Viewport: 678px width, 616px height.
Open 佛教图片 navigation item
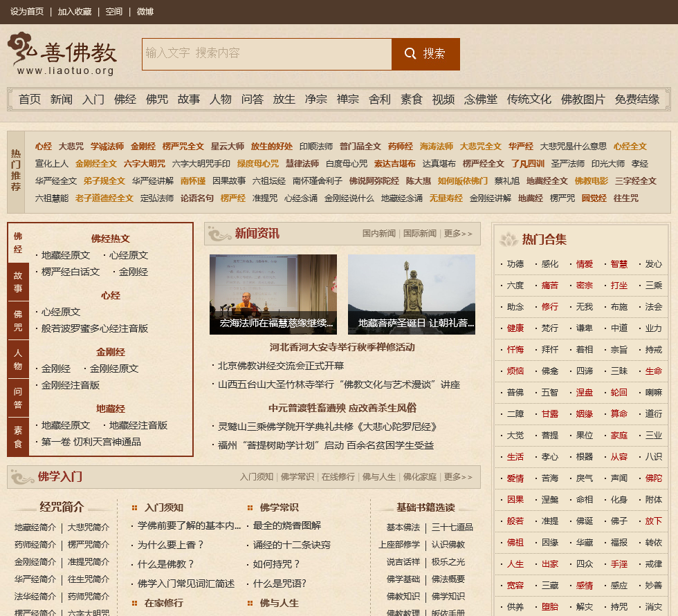coord(583,100)
